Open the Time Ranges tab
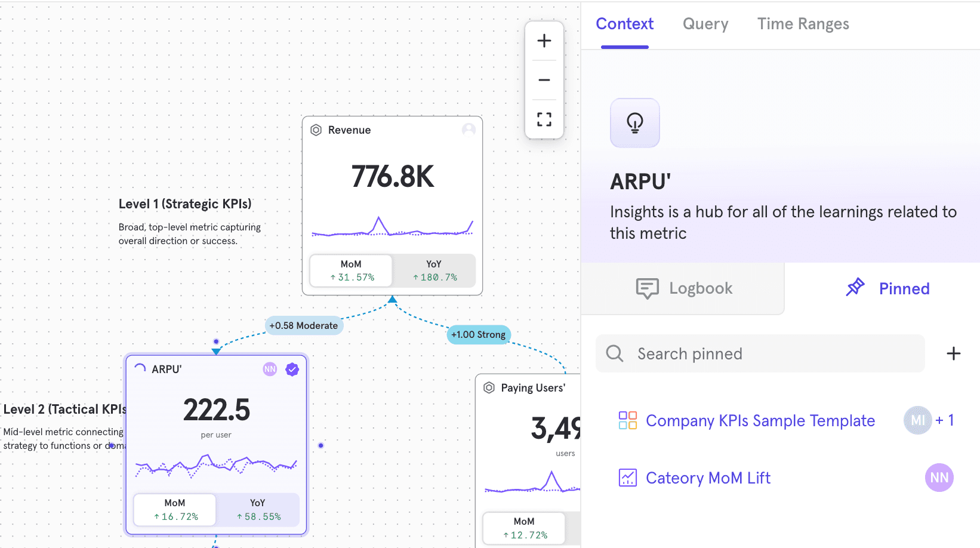This screenshot has width=980, height=548. pyautogui.click(x=803, y=24)
